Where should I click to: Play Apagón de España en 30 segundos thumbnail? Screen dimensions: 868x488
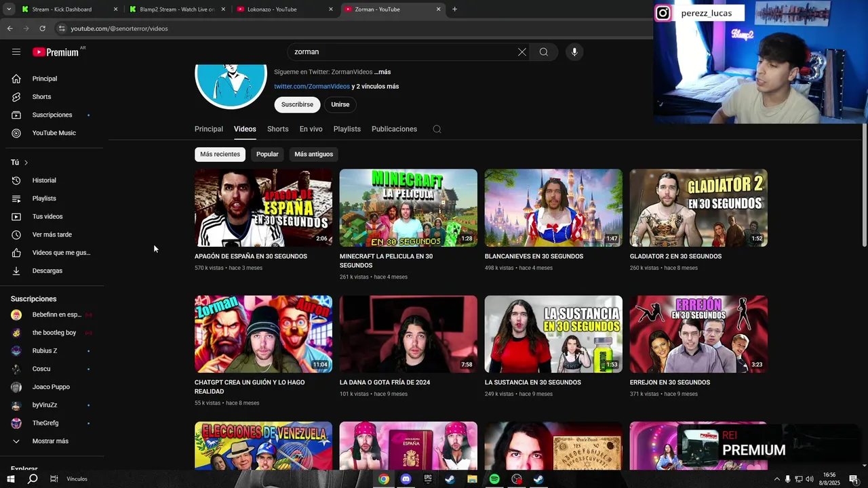pos(263,207)
